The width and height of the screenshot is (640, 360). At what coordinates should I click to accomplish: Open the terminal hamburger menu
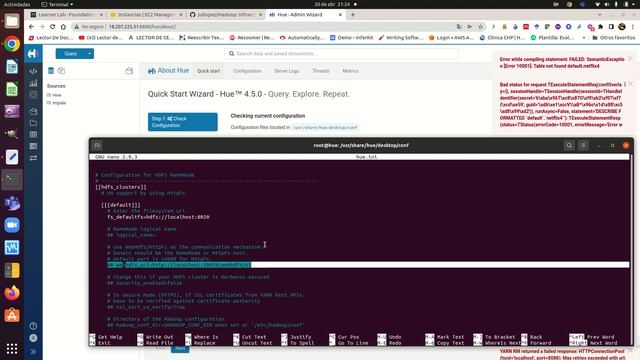click(x=583, y=145)
